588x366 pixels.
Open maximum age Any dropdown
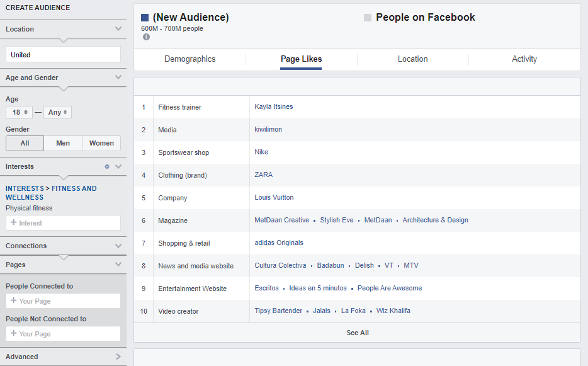tap(57, 112)
